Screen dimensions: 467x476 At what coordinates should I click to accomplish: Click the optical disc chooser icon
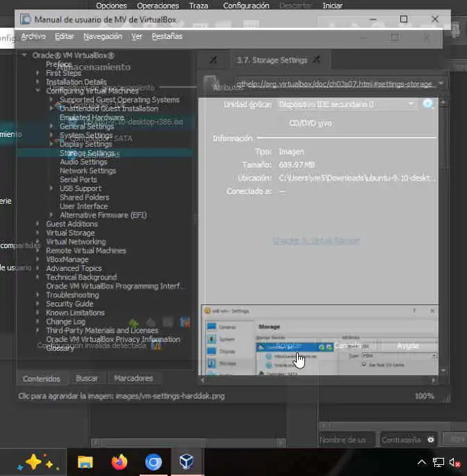click(x=427, y=104)
